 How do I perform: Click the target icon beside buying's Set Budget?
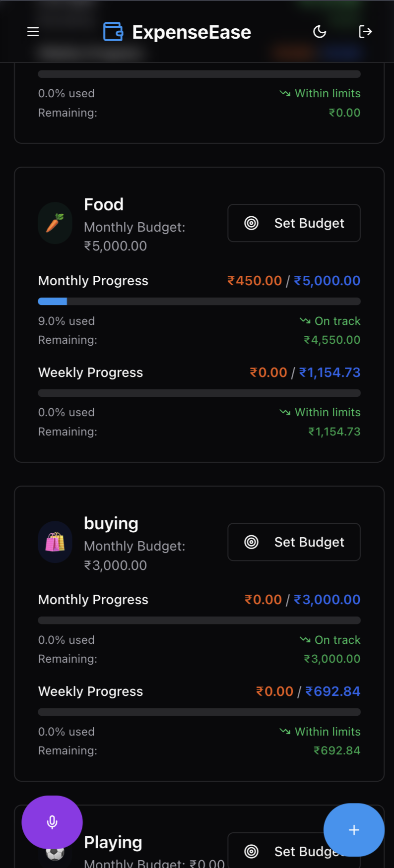pos(251,542)
